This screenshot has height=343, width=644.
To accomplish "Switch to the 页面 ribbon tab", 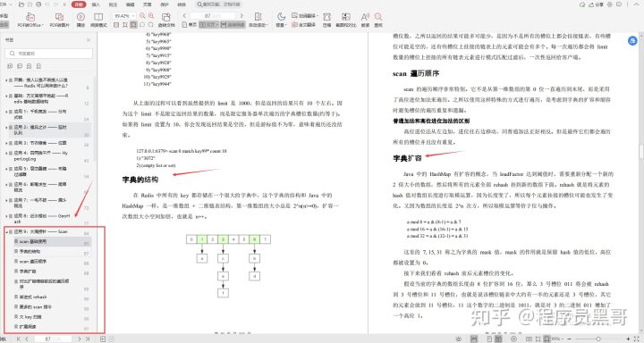I will pyautogui.click(x=147, y=4).
